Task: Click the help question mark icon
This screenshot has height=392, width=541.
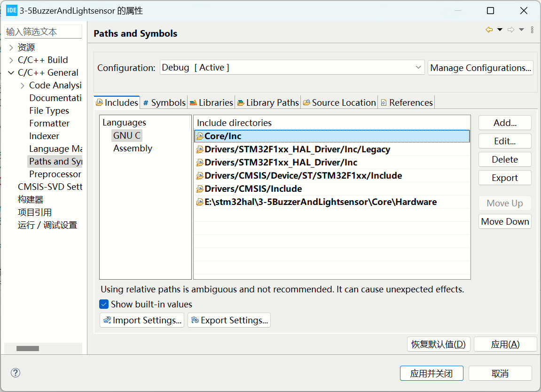Action: tap(16, 373)
